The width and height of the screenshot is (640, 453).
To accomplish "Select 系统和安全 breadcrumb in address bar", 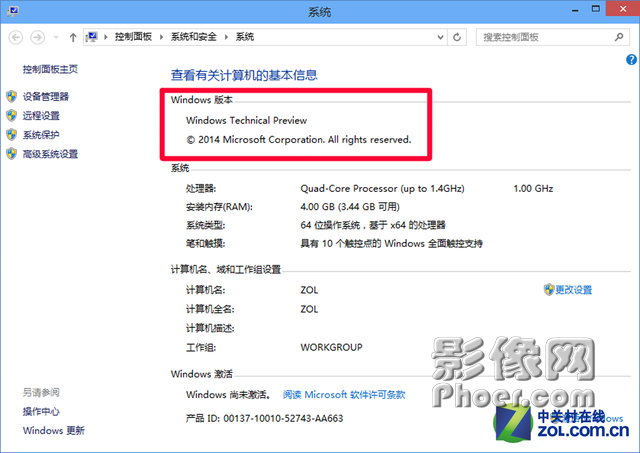I will coord(193,37).
